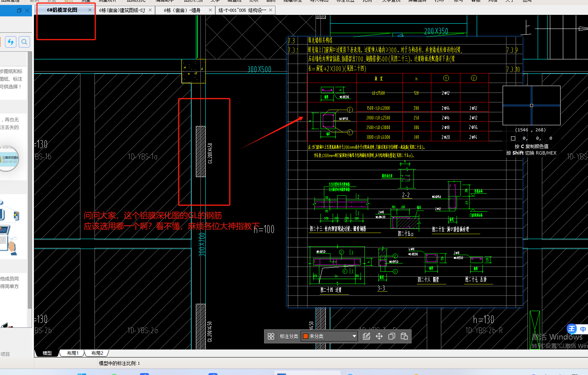588x375 pixels.
Task: Switch to the 模型 layout tab
Action: (x=47, y=353)
